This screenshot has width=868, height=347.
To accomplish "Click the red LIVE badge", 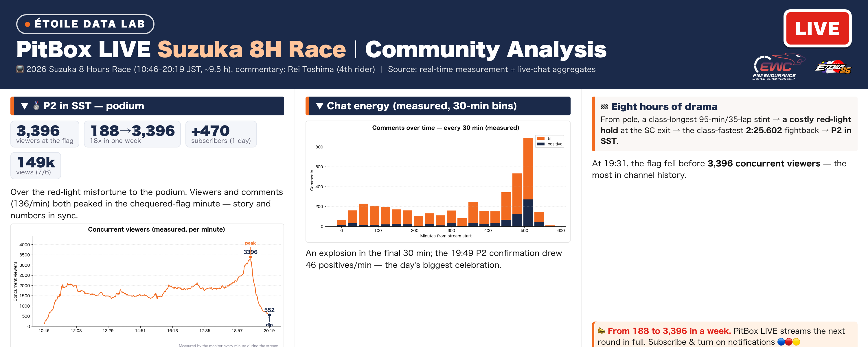I will (x=817, y=28).
